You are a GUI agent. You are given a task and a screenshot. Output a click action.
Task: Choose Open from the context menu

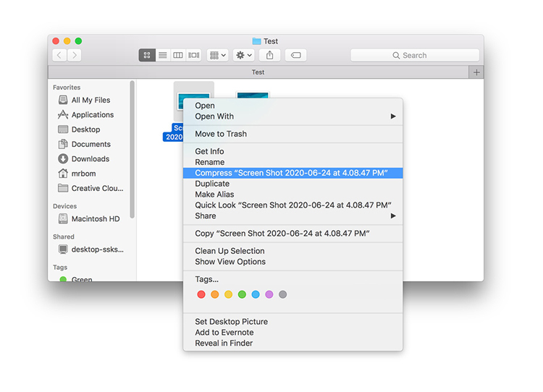click(x=292, y=106)
